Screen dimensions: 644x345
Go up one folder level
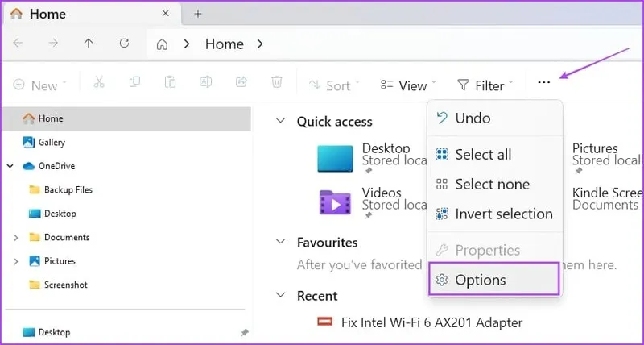coord(89,44)
